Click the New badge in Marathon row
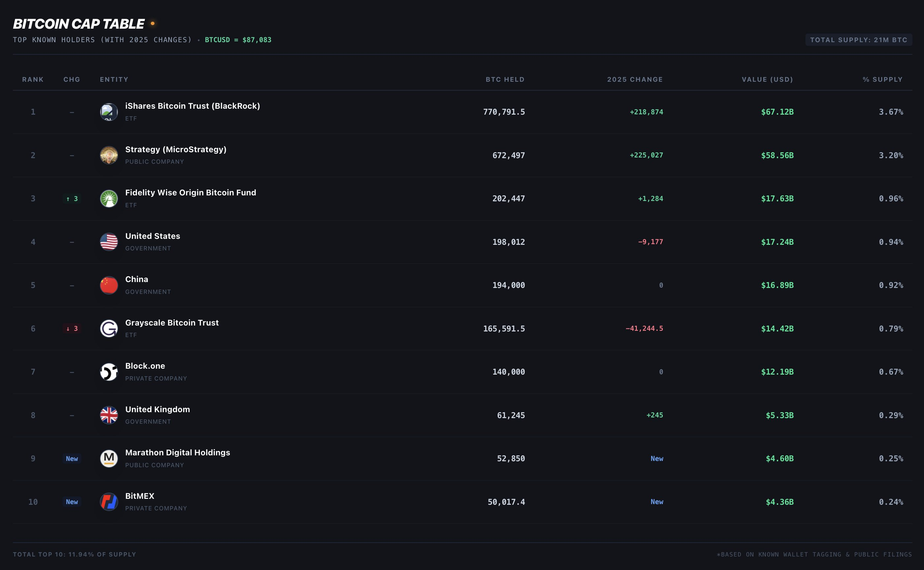This screenshot has height=570, width=924. 72,459
